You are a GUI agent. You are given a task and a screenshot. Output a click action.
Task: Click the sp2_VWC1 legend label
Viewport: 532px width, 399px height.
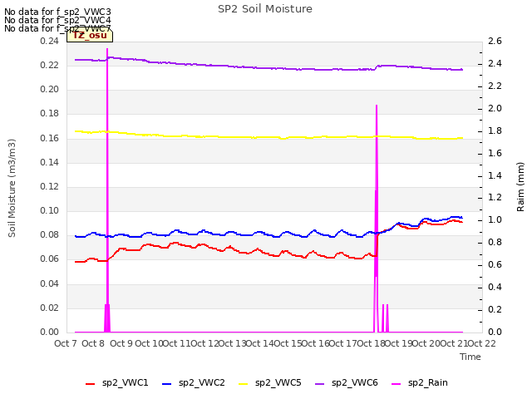(x=126, y=383)
